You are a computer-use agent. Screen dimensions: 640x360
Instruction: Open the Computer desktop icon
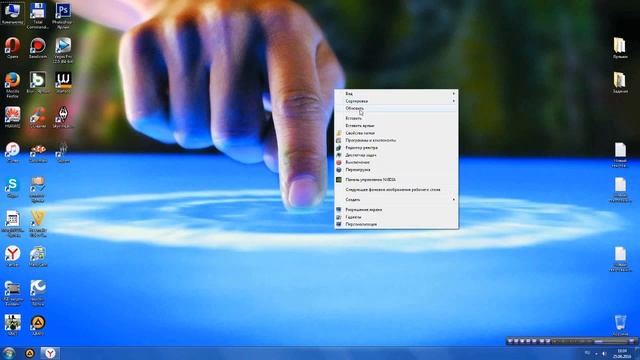coord(12,13)
